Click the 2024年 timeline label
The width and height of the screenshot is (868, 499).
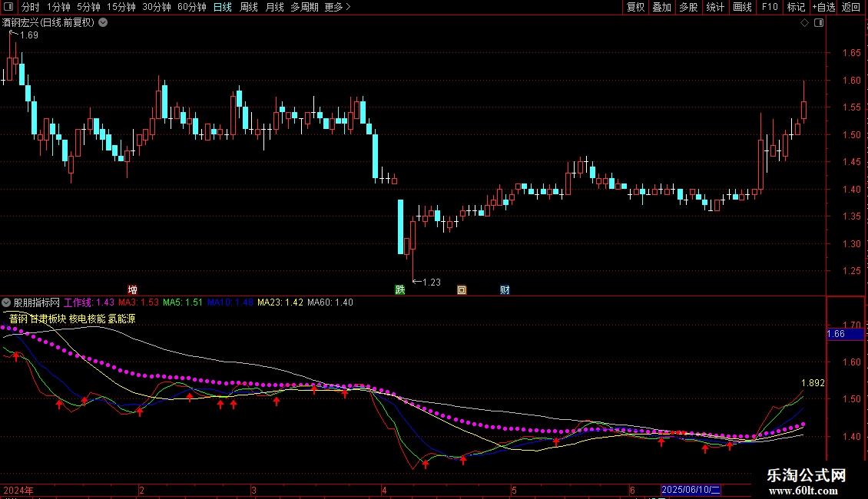(18, 490)
